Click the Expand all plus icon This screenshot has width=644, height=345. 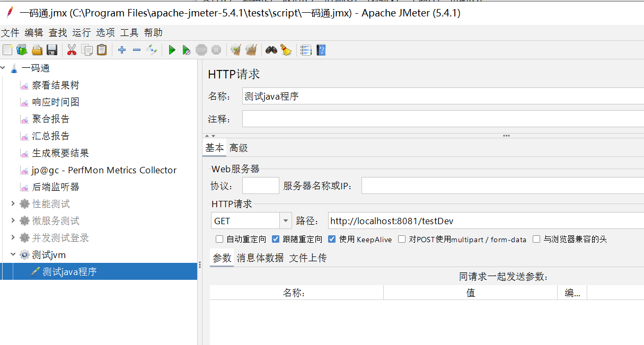click(122, 50)
